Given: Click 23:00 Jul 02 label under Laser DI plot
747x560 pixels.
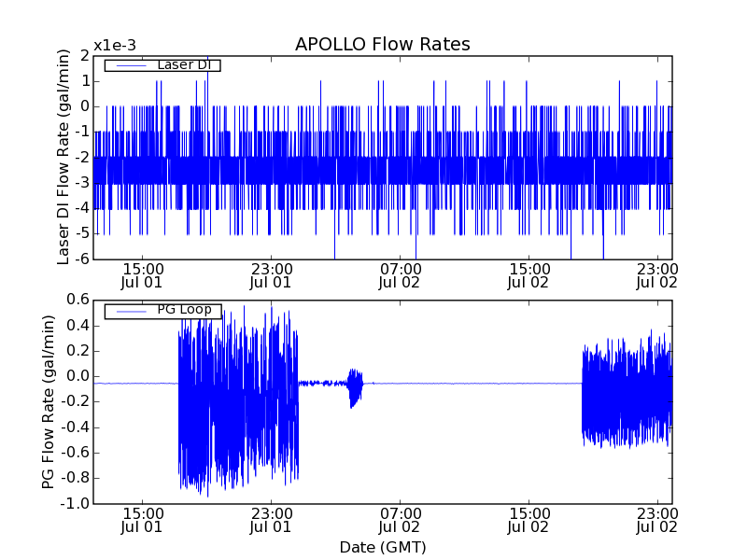Looking at the screenshot, I should coord(657,275).
